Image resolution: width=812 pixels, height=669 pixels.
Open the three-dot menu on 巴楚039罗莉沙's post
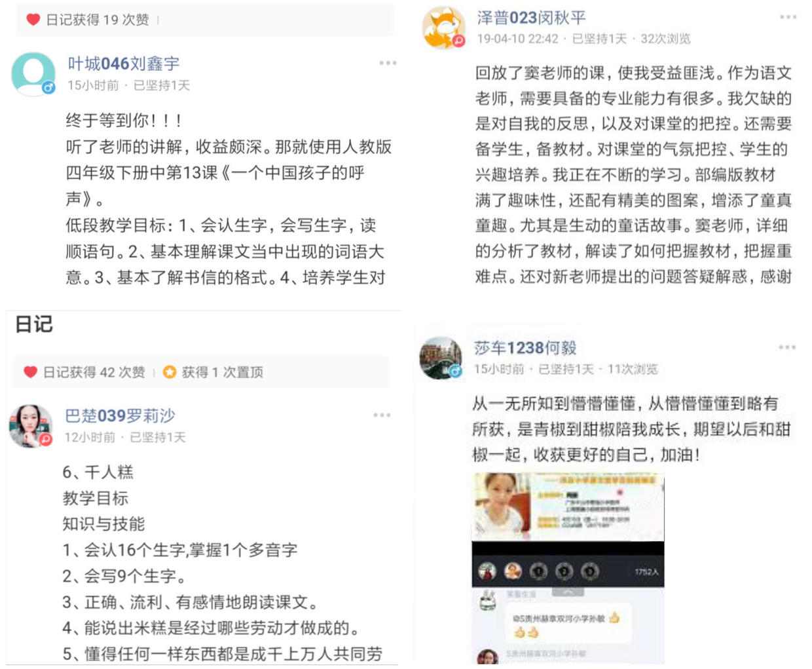[x=382, y=415]
